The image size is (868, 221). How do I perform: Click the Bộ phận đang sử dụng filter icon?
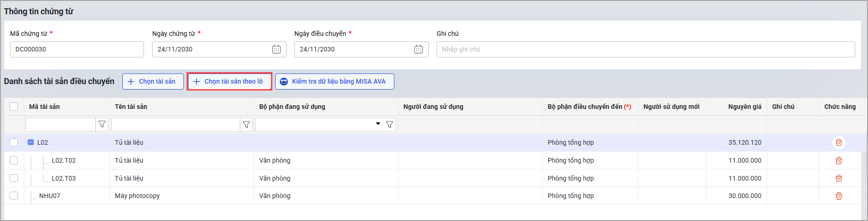[x=389, y=125]
